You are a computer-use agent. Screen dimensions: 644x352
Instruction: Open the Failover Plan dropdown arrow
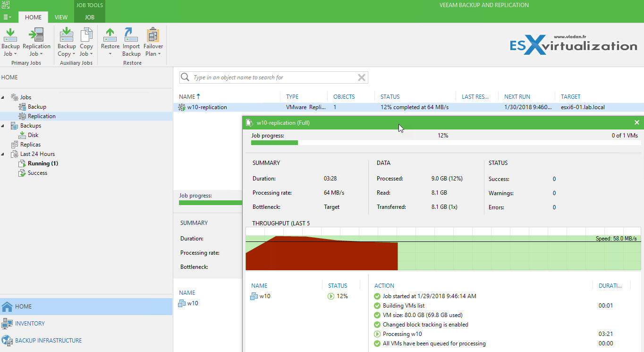click(x=159, y=54)
